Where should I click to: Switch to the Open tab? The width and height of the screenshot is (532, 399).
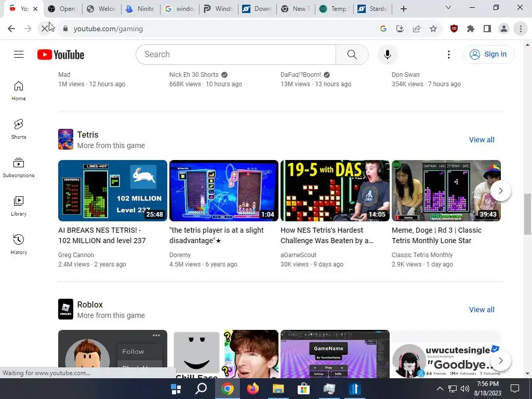pos(62,9)
